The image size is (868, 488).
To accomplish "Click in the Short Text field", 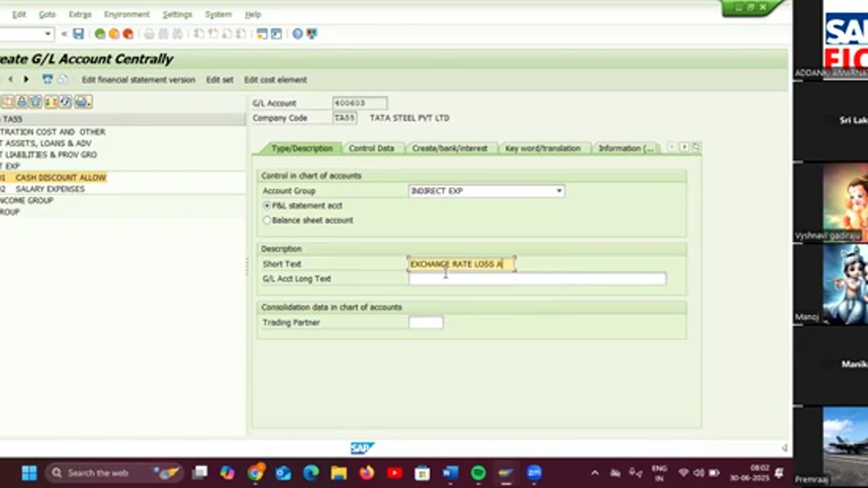I will [x=462, y=264].
